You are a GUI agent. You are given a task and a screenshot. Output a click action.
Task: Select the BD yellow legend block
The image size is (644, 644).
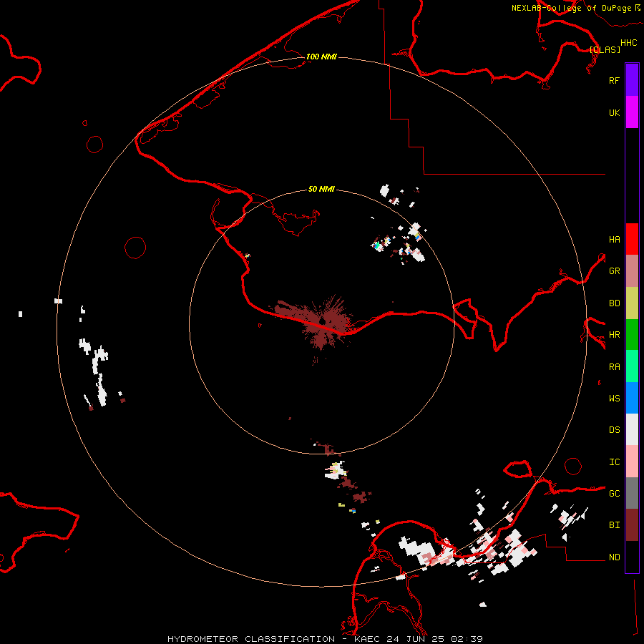(x=632, y=303)
